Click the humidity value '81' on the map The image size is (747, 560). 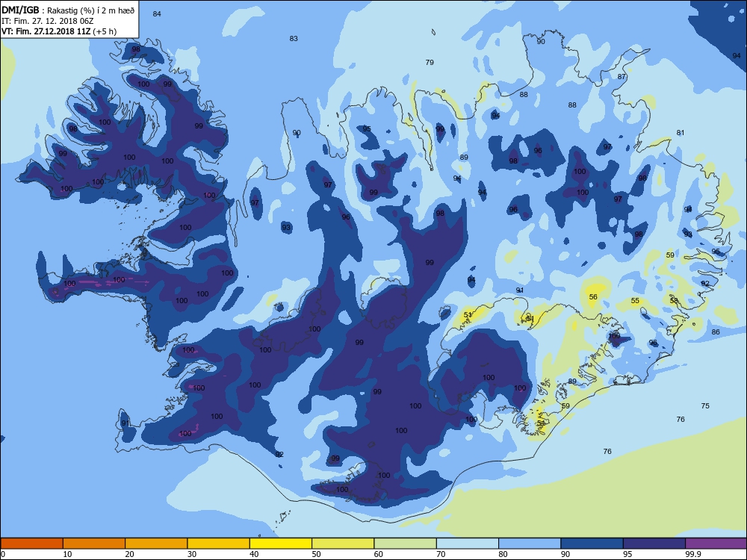[x=681, y=133]
